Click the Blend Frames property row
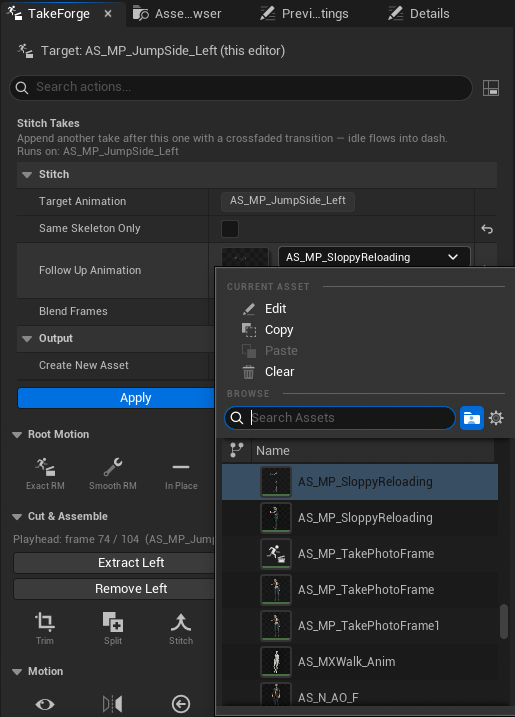Viewport: 515px width, 717px height. click(115, 311)
